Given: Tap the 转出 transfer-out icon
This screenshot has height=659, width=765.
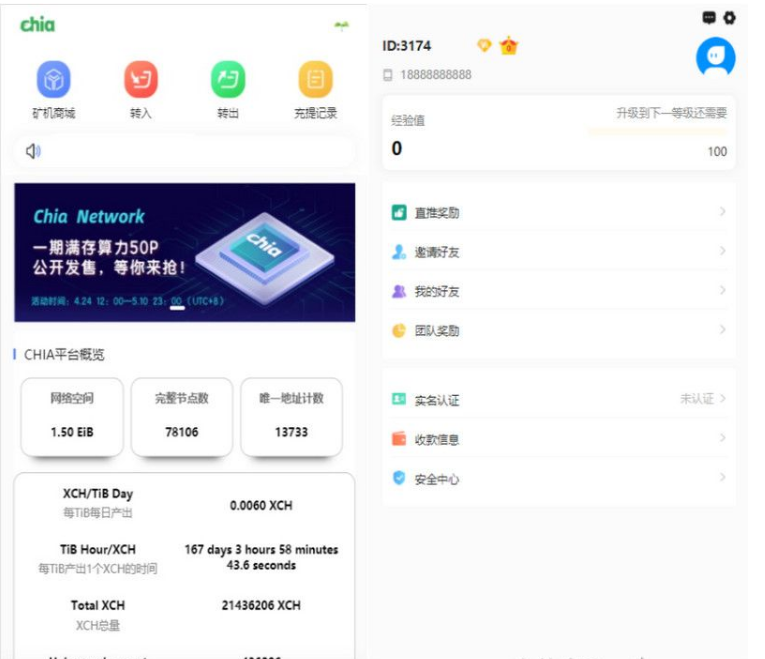Looking at the screenshot, I should tap(228, 80).
